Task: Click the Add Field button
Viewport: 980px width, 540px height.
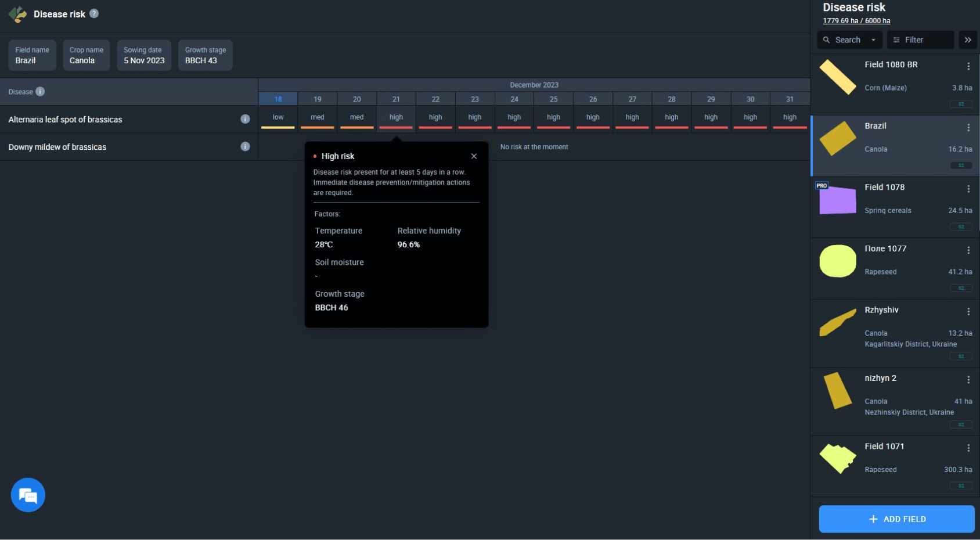Action: click(896, 519)
